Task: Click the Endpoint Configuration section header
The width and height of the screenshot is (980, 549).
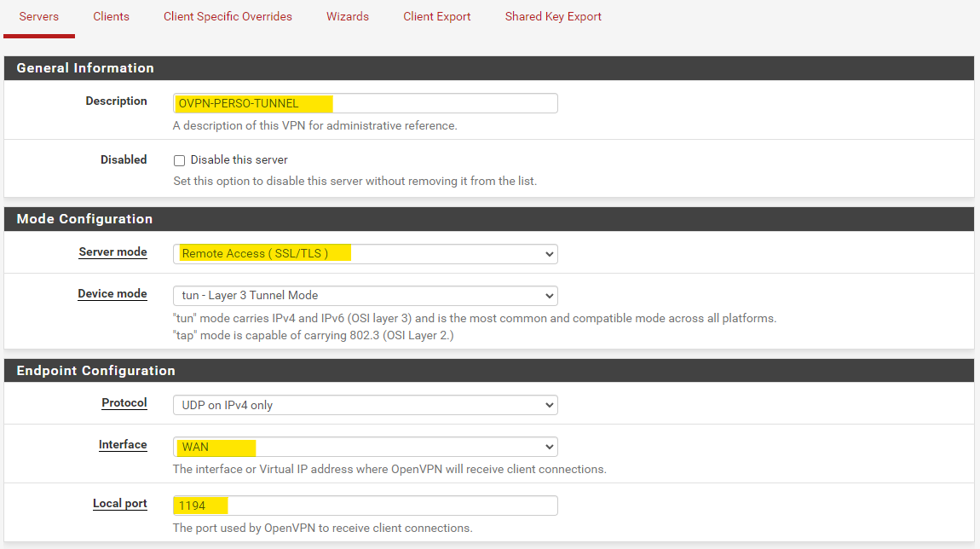Action: (x=95, y=371)
